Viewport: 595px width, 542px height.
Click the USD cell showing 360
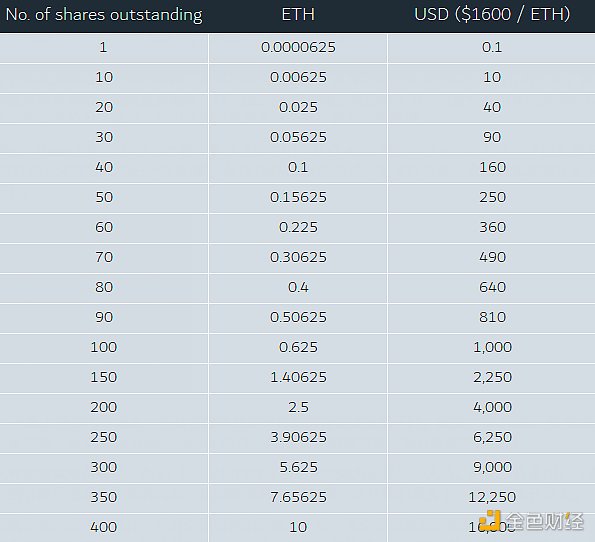(x=492, y=228)
